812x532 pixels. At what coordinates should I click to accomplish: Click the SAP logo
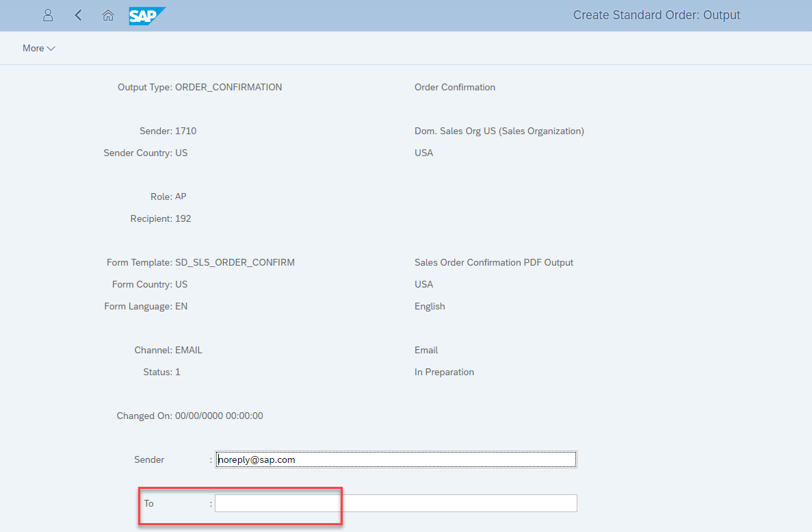147,16
